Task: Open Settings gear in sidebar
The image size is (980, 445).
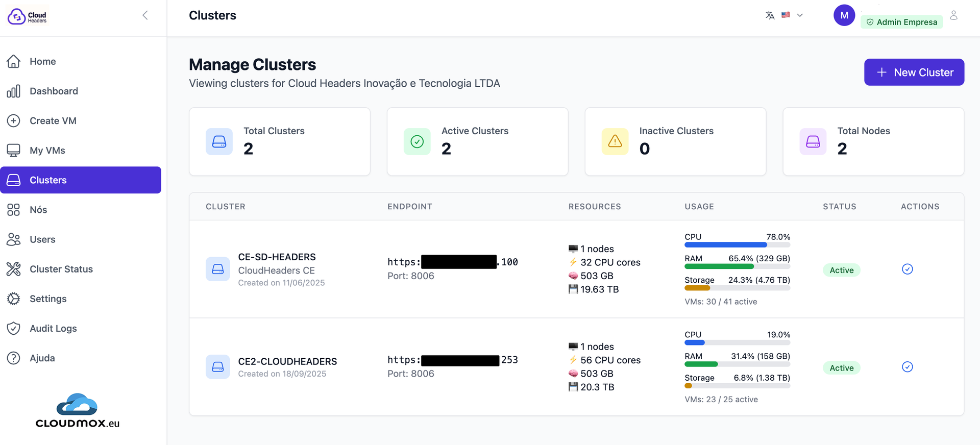Action: [x=14, y=299]
